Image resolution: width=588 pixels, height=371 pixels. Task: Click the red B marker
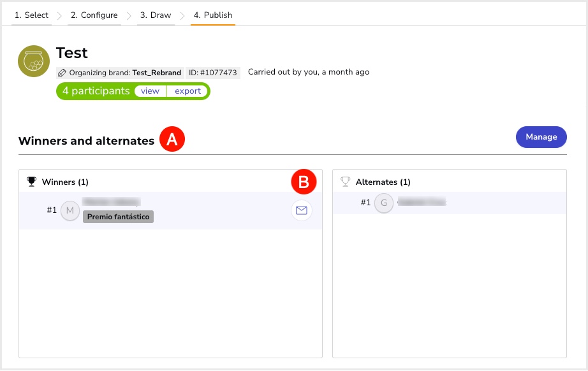pyautogui.click(x=304, y=182)
